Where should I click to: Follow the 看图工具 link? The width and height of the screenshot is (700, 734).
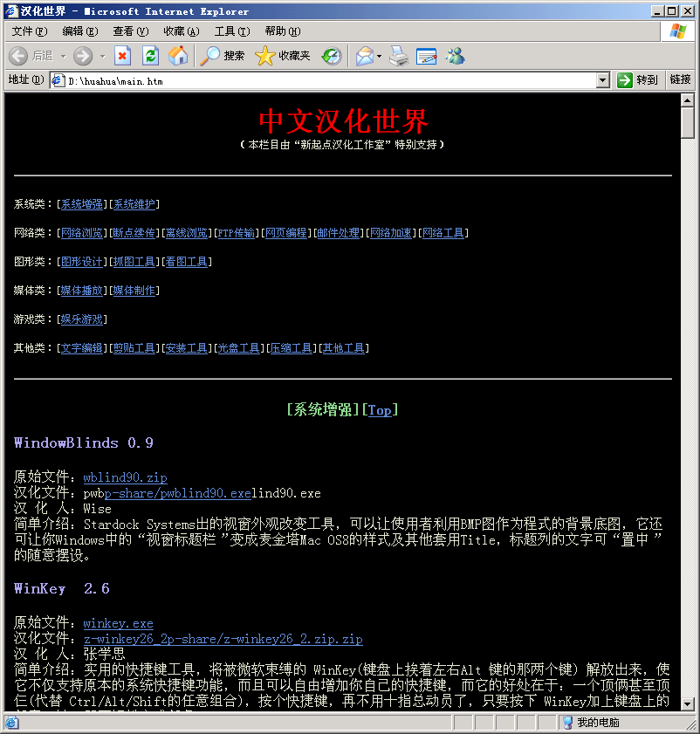[187, 262]
